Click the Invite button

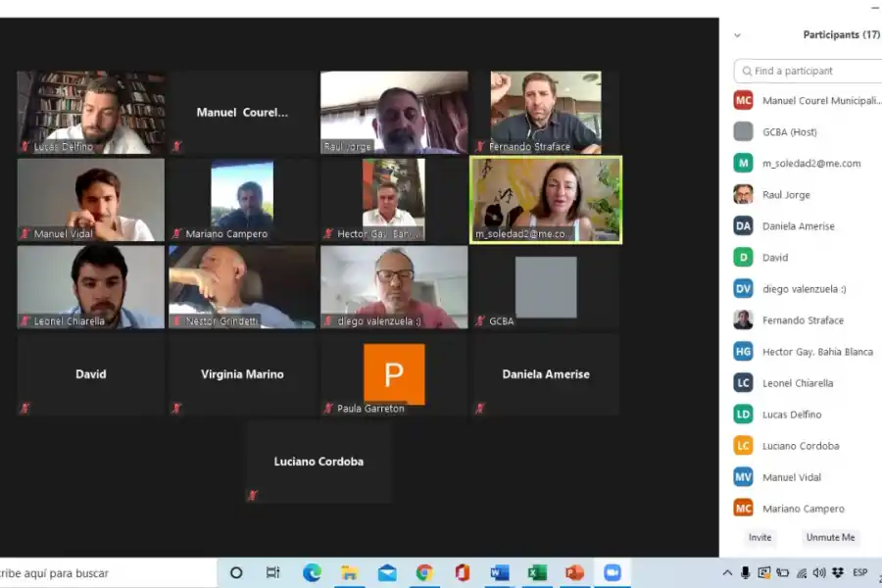pos(759,537)
